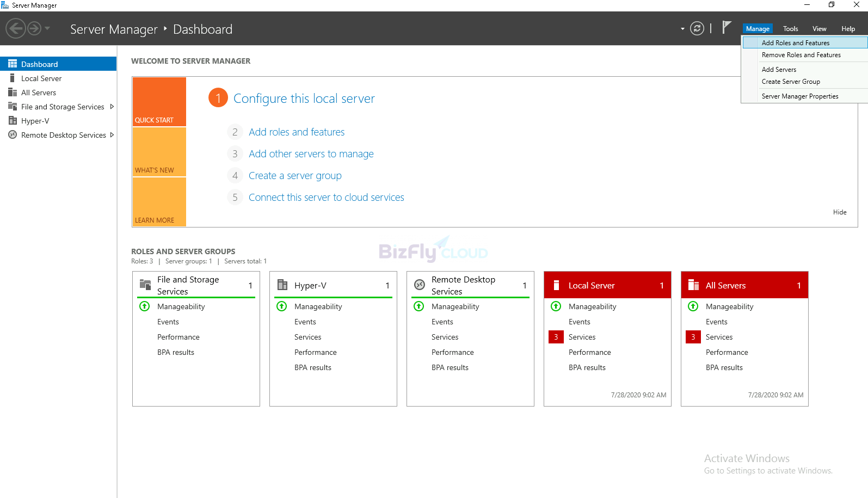
Task: Select Hyper-V in sidebar
Action: pyautogui.click(x=58, y=121)
